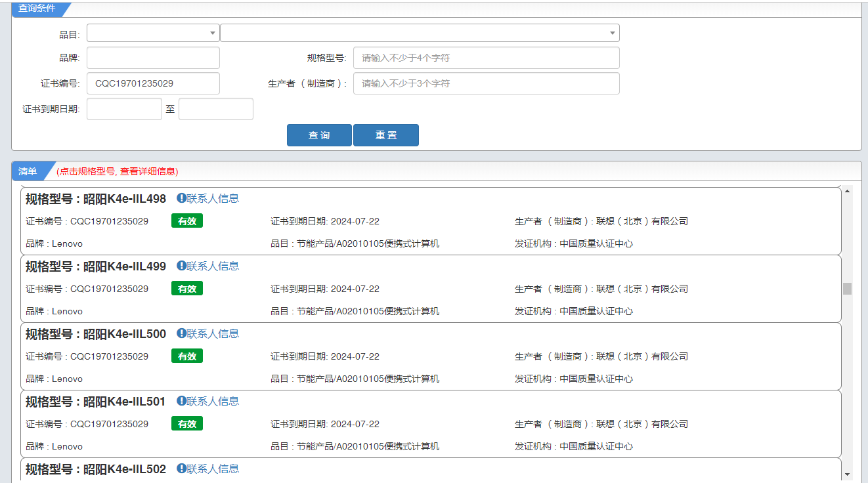Click 发证机构 中国质量认证中心 in IIL498 card
This screenshot has height=483, width=868.
[x=574, y=243]
